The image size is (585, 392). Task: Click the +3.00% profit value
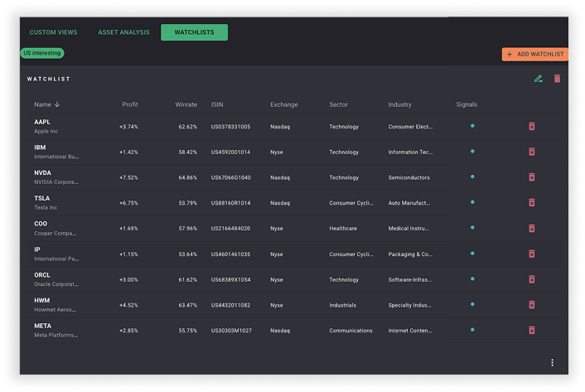(x=128, y=280)
